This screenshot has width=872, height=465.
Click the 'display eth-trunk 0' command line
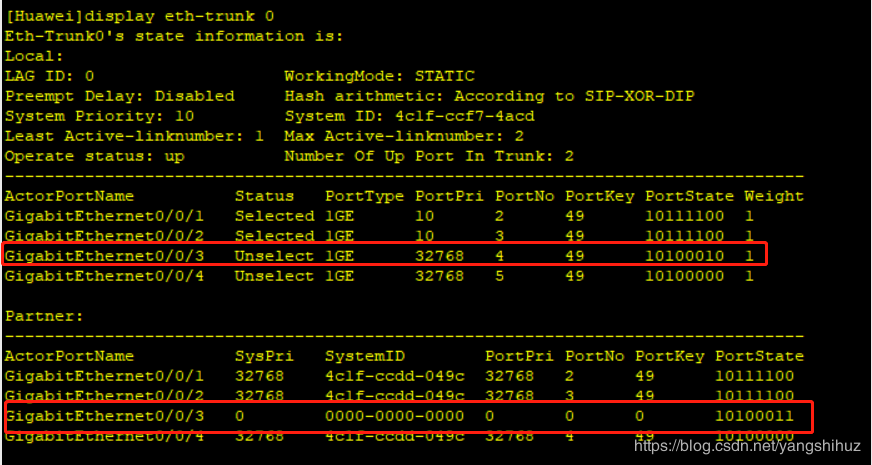tap(140, 16)
